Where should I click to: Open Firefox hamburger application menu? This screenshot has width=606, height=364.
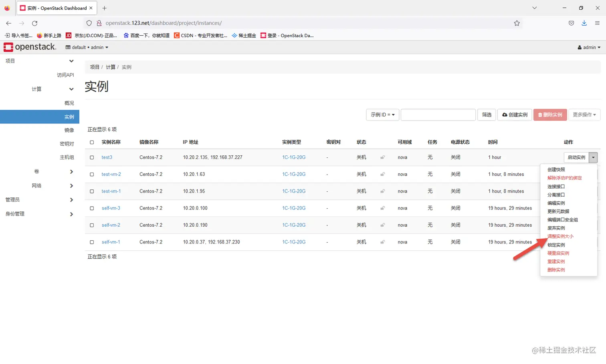click(597, 23)
